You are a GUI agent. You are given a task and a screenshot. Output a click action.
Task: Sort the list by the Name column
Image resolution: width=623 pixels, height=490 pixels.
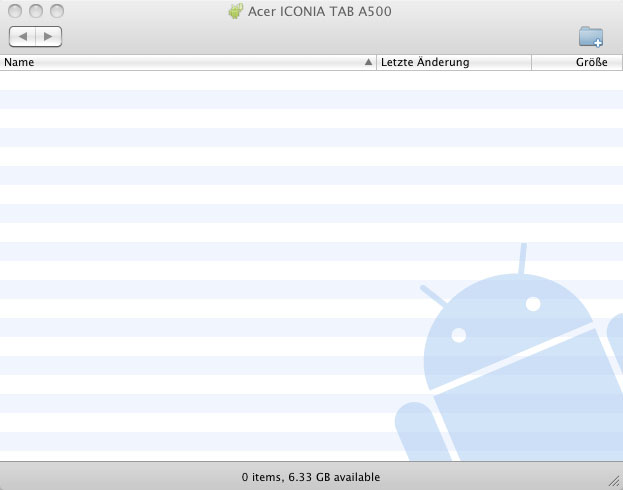pyautogui.click(x=188, y=62)
